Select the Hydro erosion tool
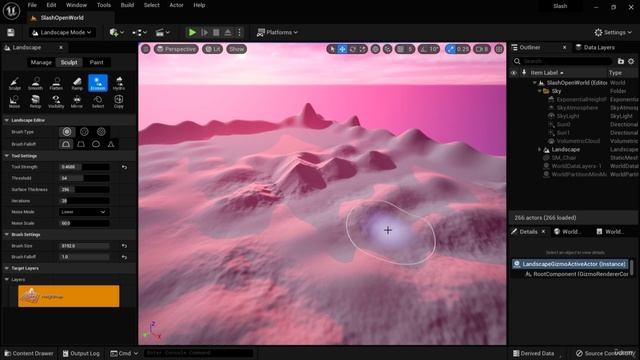This screenshot has height=360, width=640. point(119,83)
